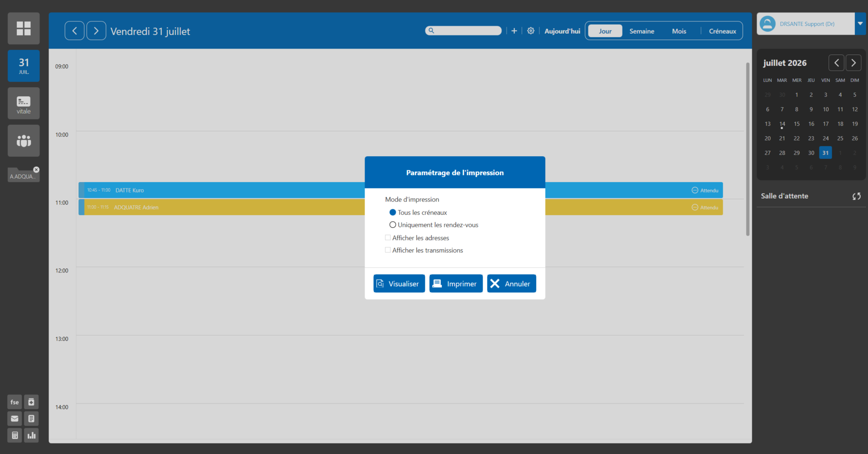Open the medical kit icon

31,402
